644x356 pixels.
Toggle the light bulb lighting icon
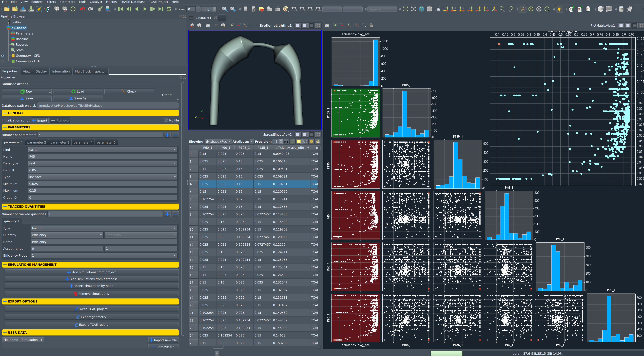[x=559, y=9]
